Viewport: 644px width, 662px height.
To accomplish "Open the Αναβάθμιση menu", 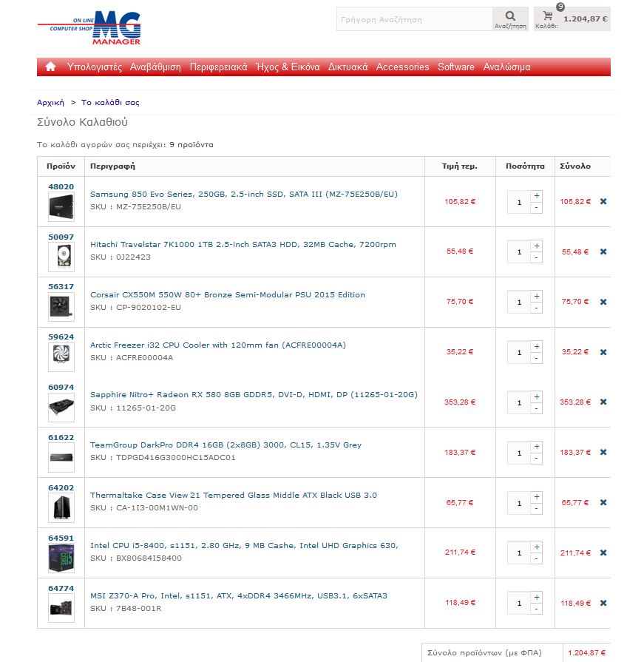I will [155, 67].
